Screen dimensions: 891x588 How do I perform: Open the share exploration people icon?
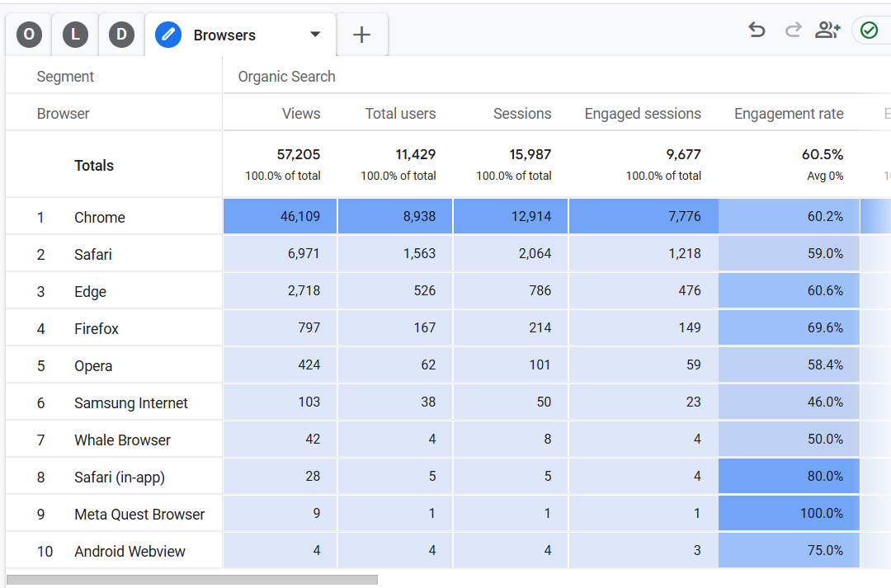(827, 31)
